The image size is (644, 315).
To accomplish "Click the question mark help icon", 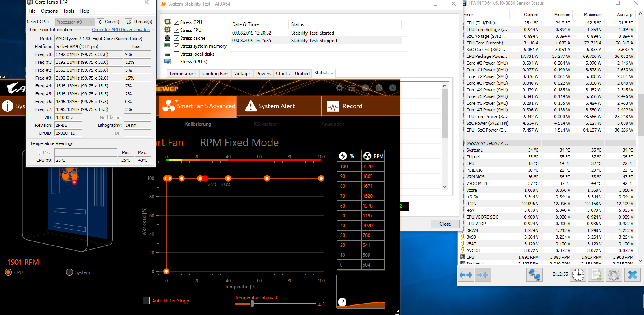I will pos(342,302).
